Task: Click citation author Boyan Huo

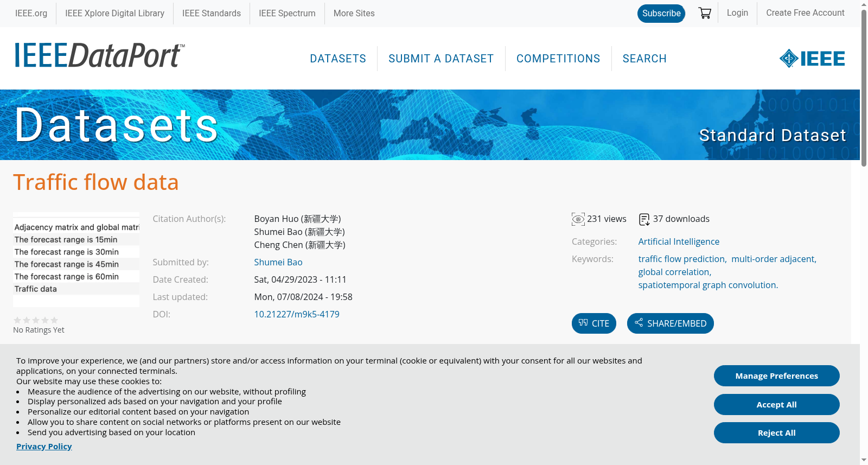Action: point(298,219)
